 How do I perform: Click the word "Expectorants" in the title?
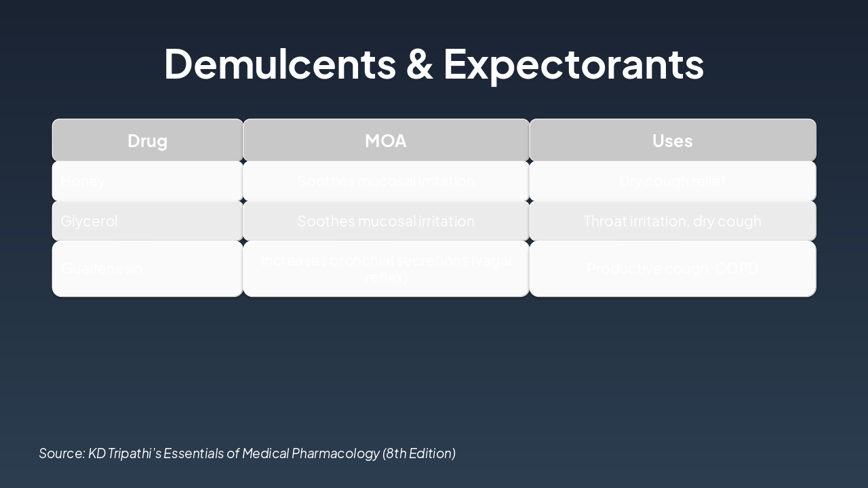tap(573, 64)
